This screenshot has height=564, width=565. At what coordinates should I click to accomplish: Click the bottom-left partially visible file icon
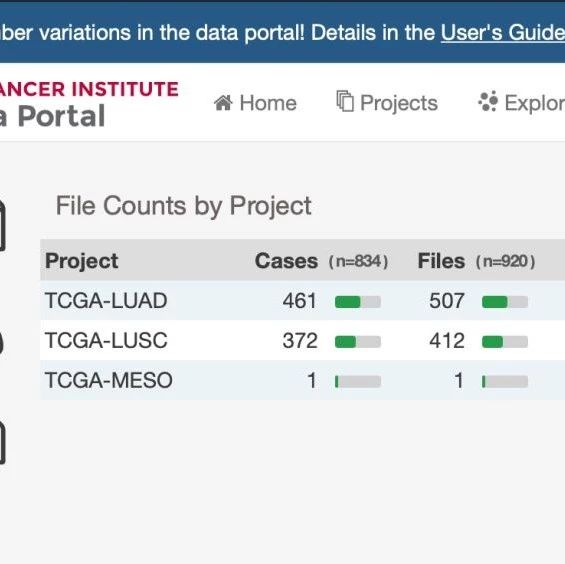[2, 443]
